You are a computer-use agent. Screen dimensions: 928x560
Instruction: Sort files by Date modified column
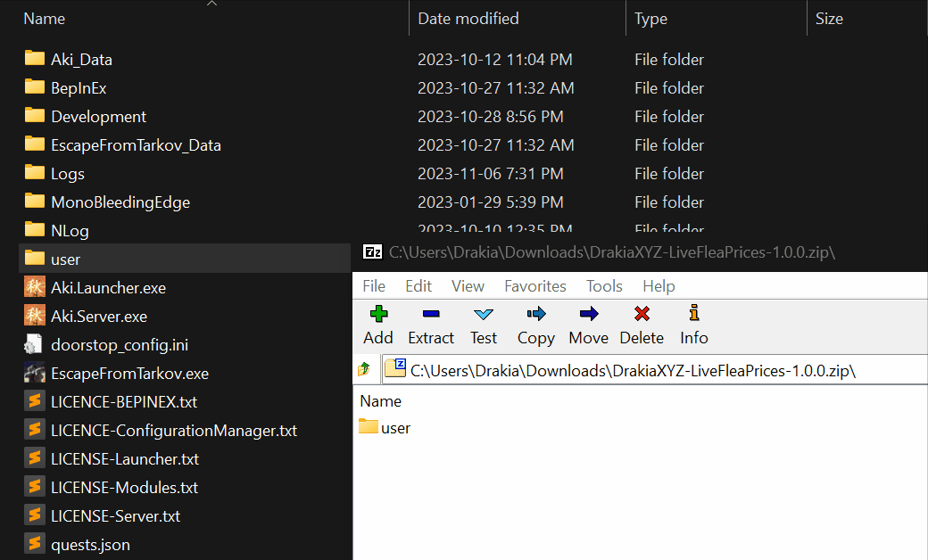coord(468,19)
